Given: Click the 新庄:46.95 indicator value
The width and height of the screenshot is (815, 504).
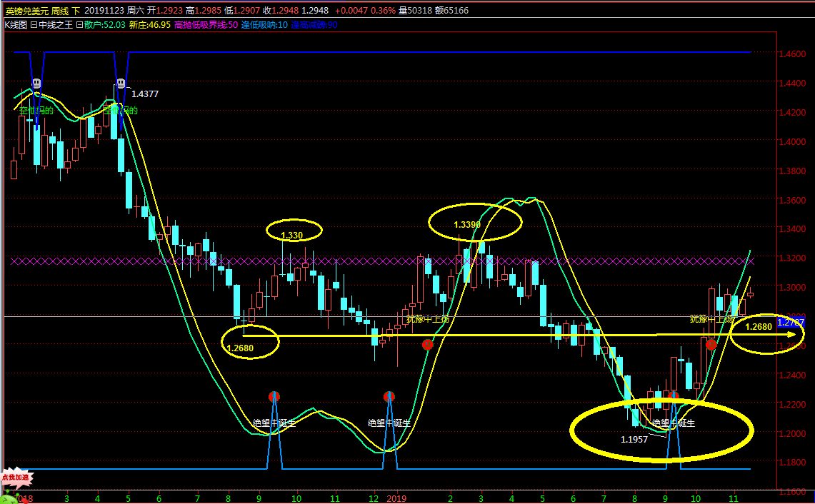Looking at the screenshot, I should (150, 25).
